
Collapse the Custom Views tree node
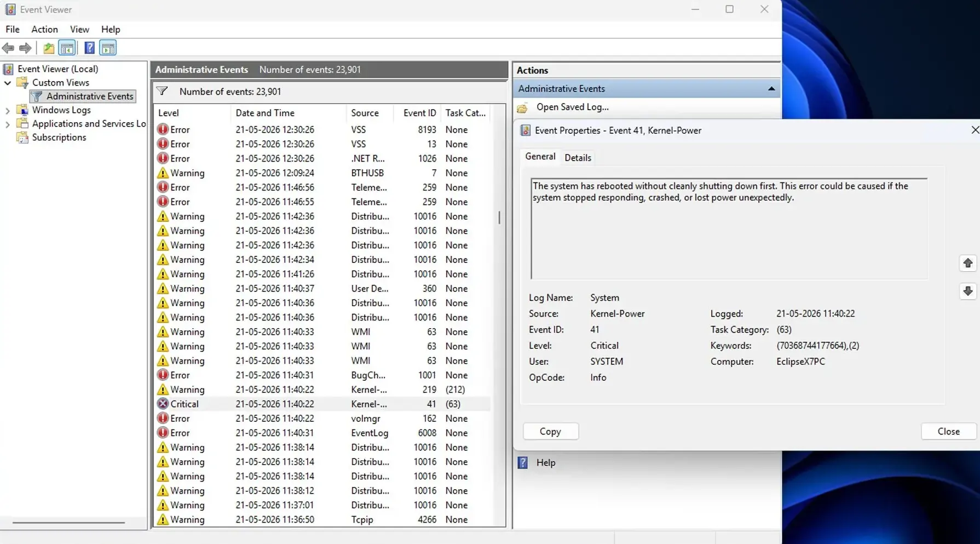[x=8, y=83]
